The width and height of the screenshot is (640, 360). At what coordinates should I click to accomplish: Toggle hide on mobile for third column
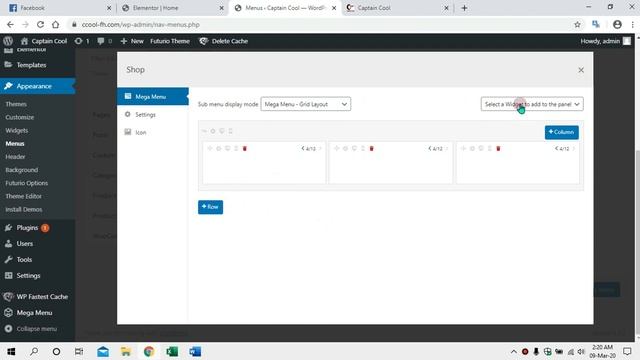click(x=489, y=149)
